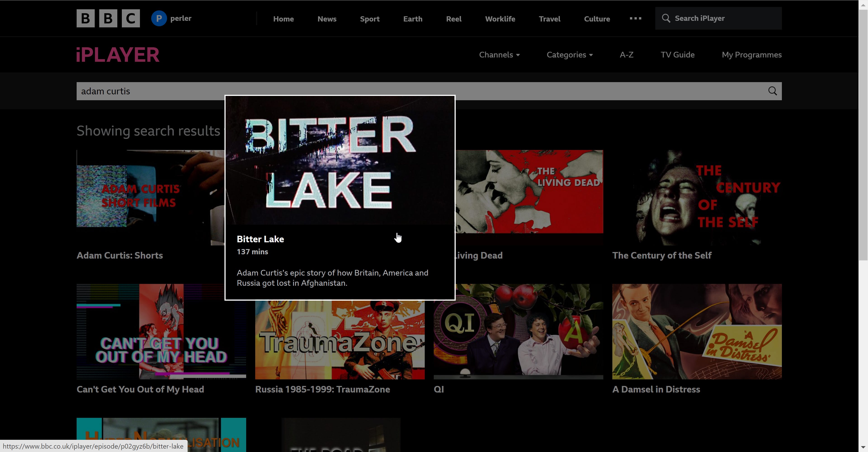Click the iPLAYER logo

[118, 55]
